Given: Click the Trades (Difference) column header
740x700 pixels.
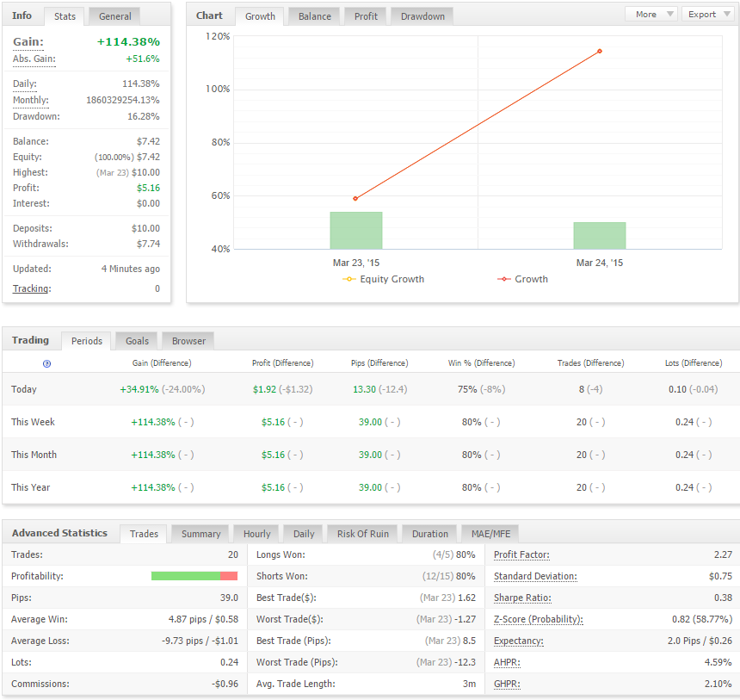Looking at the screenshot, I should pos(590,363).
